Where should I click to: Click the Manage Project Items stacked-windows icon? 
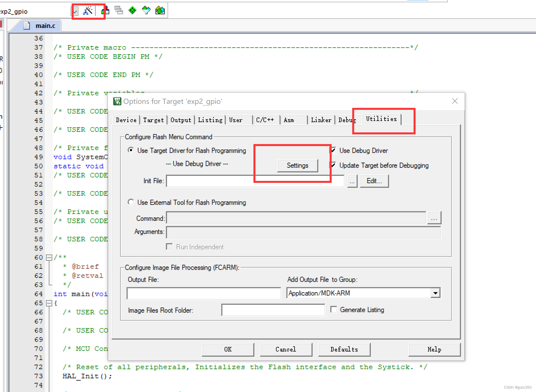tap(119, 10)
